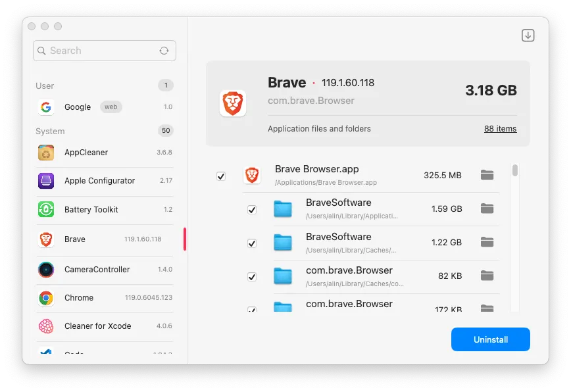Click the Cleaner for Xcode app icon
Viewport: 571px width, 392px height.
coord(46,326)
